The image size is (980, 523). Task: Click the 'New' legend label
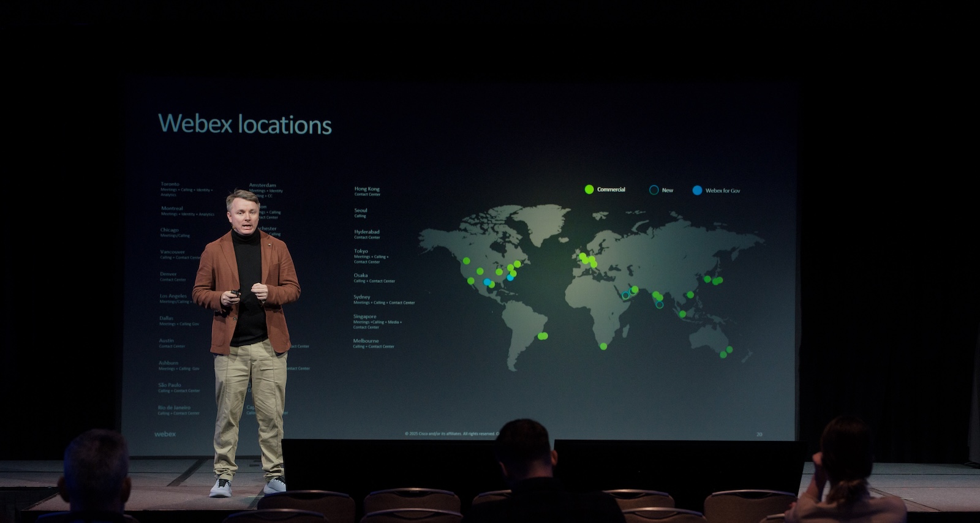pyautogui.click(x=668, y=190)
